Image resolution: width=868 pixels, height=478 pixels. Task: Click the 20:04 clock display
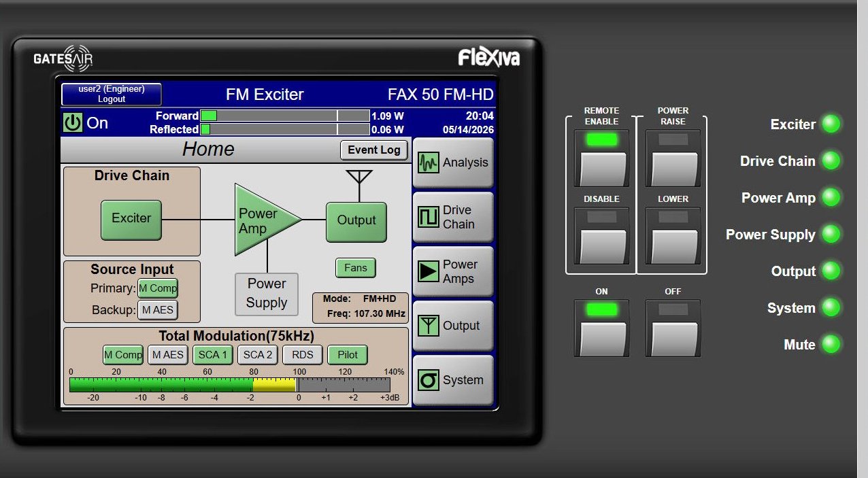[x=480, y=116]
